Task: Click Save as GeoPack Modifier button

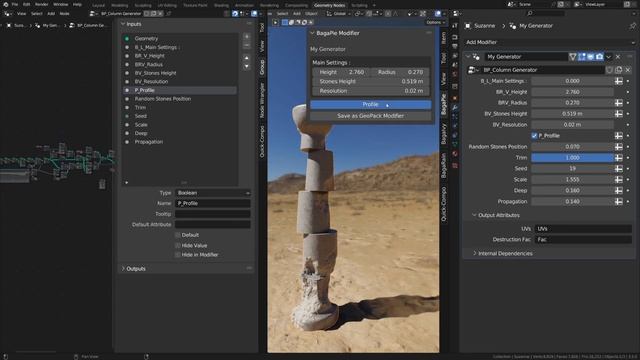Action: coord(371,116)
